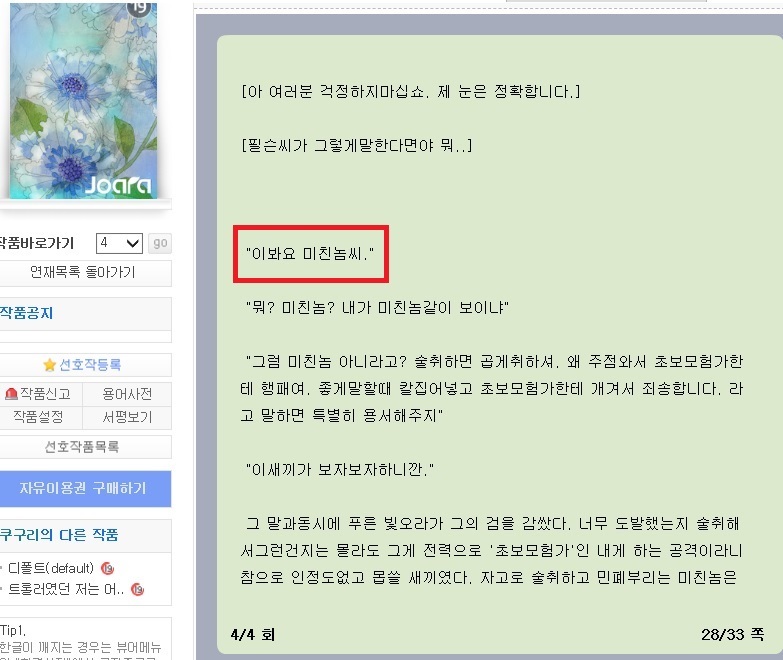The height and width of the screenshot is (660, 783).
Task: Click the blue 자유이용권 구매하기 button
Action: point(83,488)
